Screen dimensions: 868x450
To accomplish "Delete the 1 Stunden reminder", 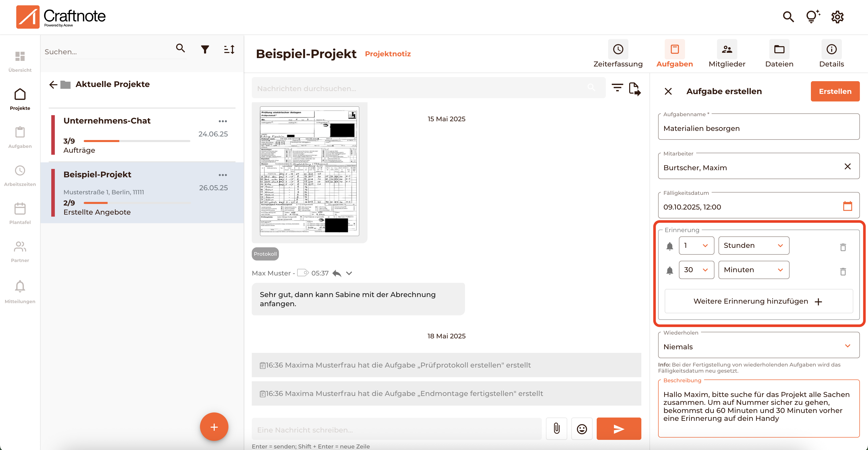I will [843, 247].
